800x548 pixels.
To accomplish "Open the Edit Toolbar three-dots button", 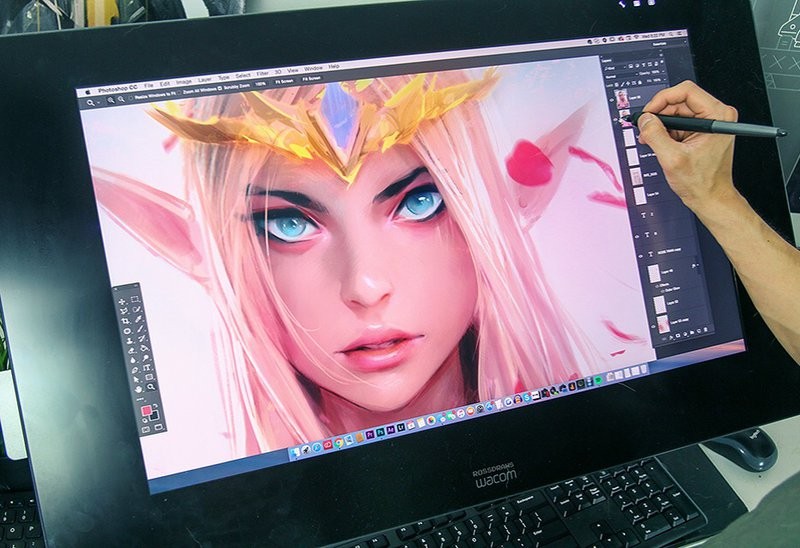I will tap(140, 400).
